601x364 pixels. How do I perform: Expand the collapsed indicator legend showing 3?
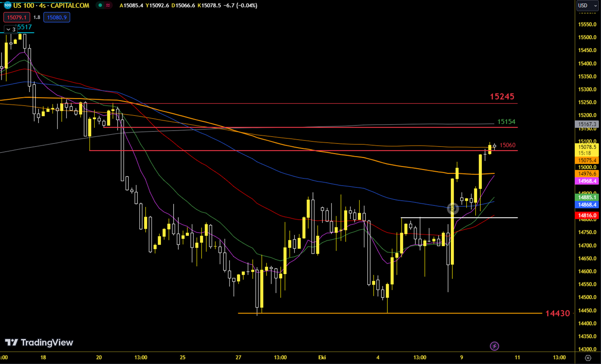11,29
